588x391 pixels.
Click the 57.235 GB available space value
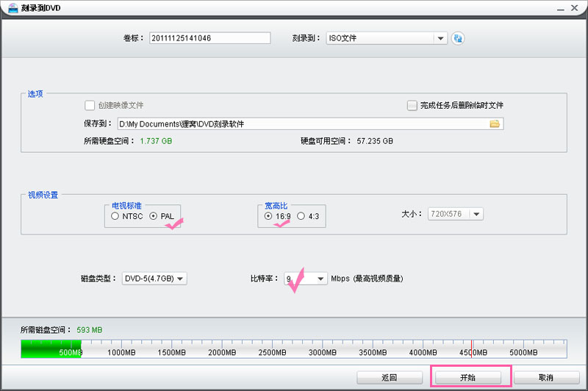(x=375, y=141)
